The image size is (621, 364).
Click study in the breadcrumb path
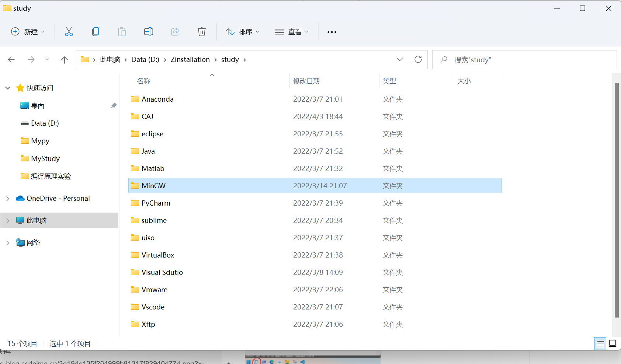(230, 60)
